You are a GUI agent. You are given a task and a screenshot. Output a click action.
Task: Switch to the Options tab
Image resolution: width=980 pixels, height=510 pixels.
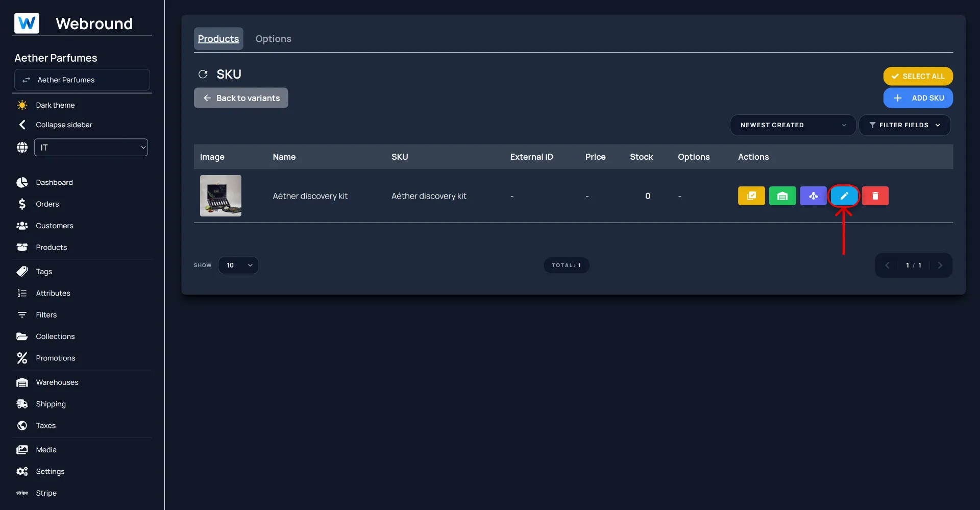click(x=273, y=39)
